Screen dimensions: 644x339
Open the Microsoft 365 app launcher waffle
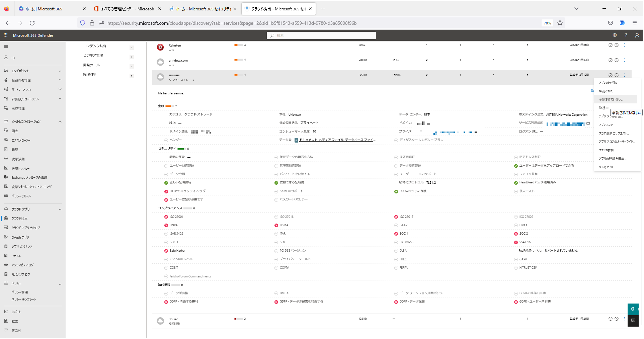pos(5,35)
